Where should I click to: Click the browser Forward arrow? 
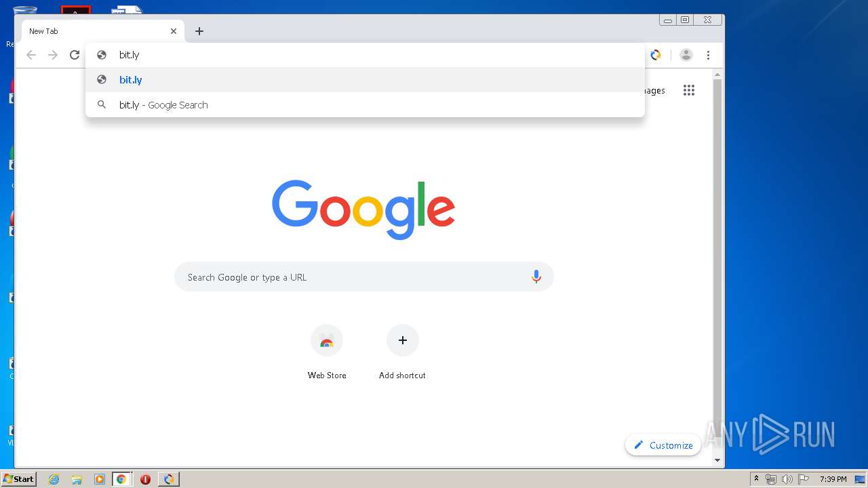(53, 55)
